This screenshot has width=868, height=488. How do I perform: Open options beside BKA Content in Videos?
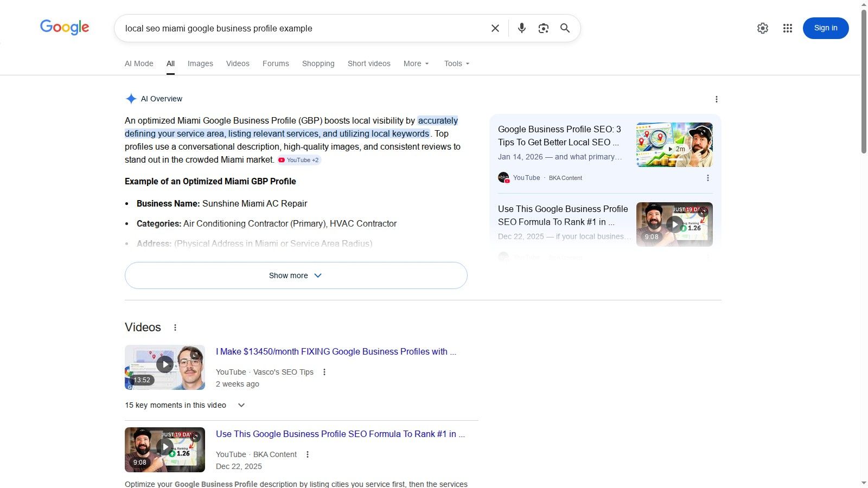[x=308, y=454]
